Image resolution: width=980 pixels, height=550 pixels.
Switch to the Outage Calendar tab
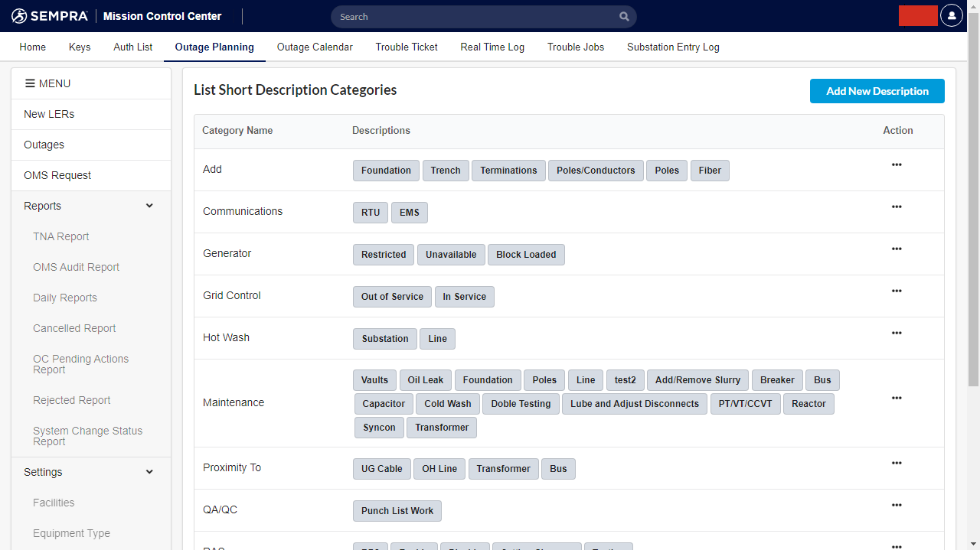pos(315,47)
